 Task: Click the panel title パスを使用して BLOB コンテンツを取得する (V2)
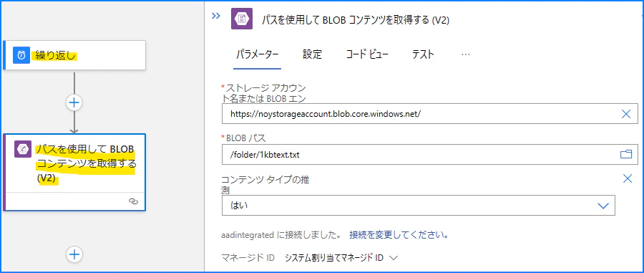[x=356, y=21]
